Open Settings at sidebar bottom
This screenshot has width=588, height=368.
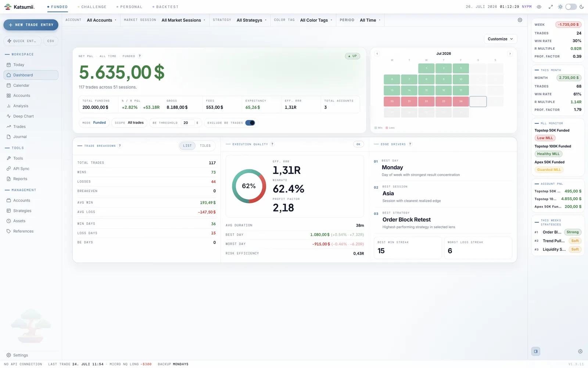pos(31,355)
